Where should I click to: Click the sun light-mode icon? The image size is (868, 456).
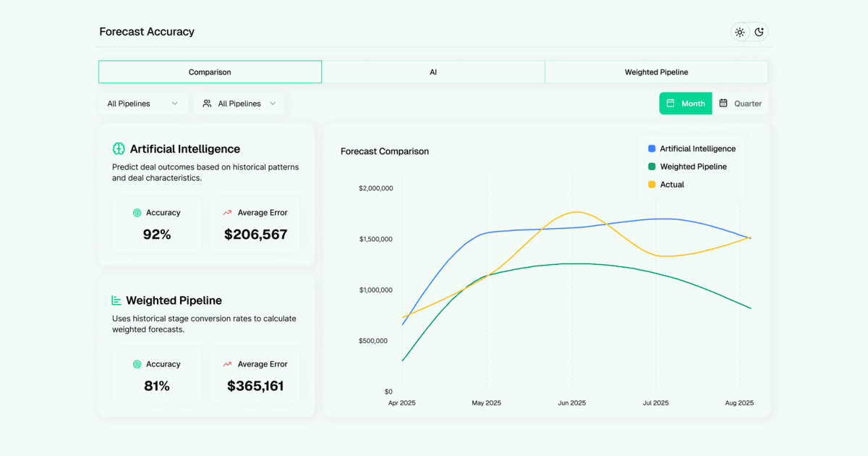pyautogui.click(x=739, y=32)
